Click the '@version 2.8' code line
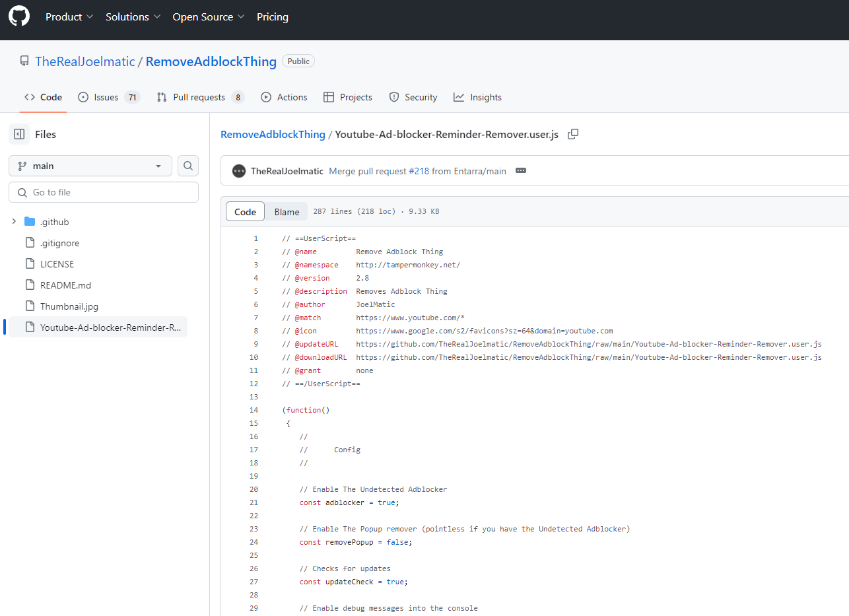 click(x=325, y=278)
